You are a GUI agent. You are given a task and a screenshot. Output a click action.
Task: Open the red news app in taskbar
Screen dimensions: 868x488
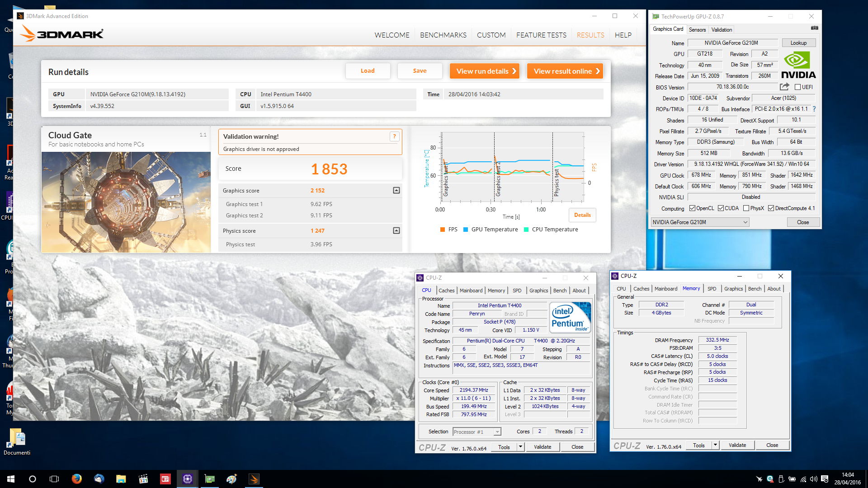165,479
